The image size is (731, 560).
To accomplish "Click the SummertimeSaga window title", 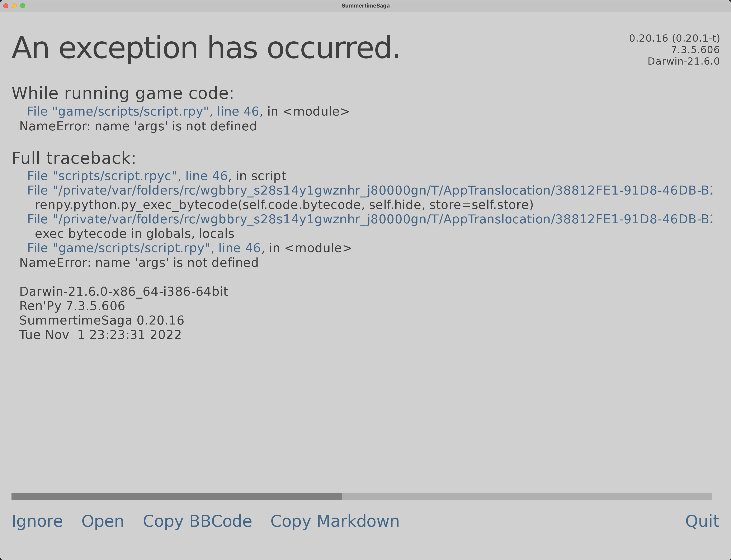I will [365, 6].
